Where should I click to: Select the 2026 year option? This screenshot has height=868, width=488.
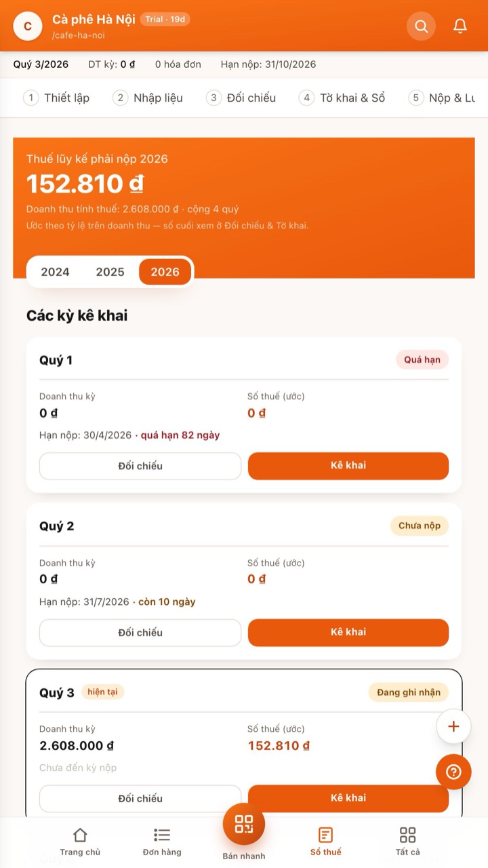coord(165,272)
